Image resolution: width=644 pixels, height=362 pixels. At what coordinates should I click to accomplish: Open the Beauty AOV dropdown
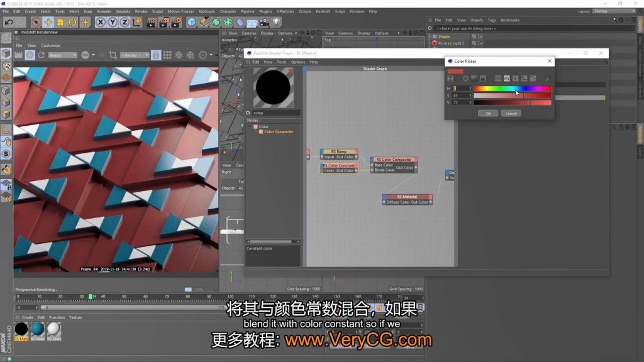[x=62, y=55]
